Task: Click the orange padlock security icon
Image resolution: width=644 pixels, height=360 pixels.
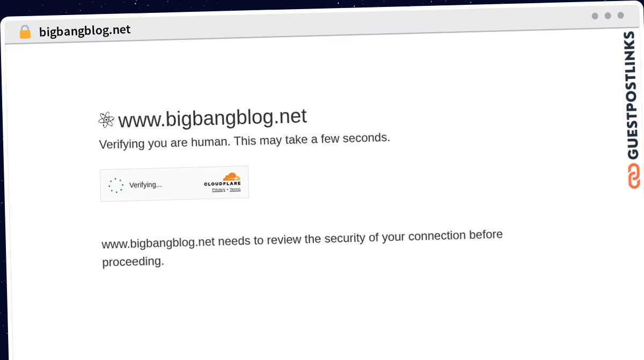Action: tap(25, 32)
